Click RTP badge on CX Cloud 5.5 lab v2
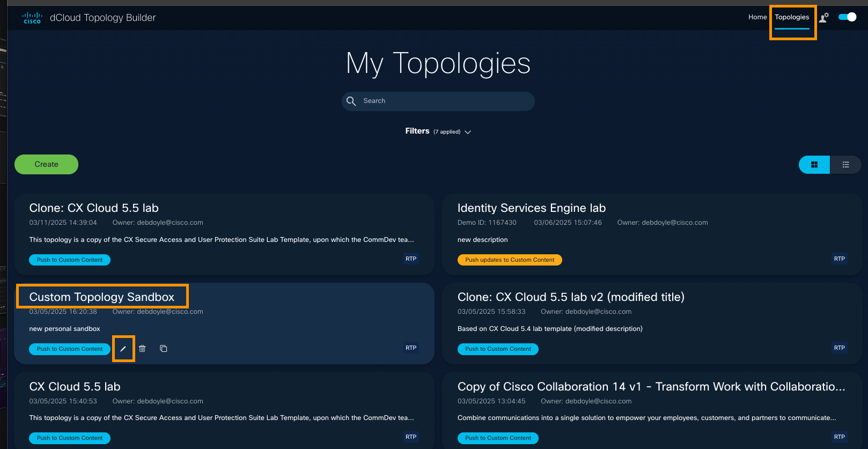 [x=840, y=348]
